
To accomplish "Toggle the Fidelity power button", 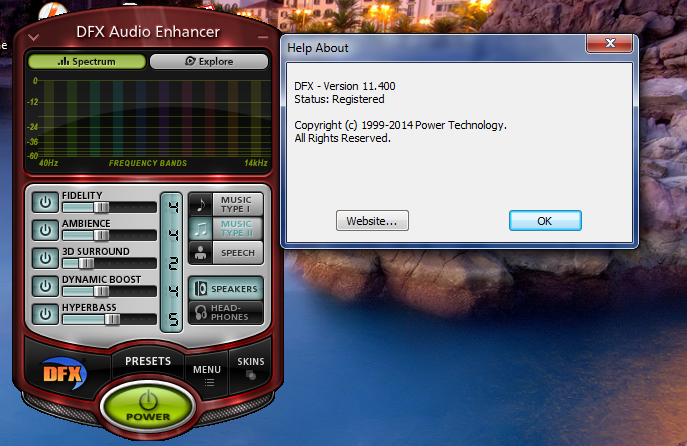I will coord(45,202).
